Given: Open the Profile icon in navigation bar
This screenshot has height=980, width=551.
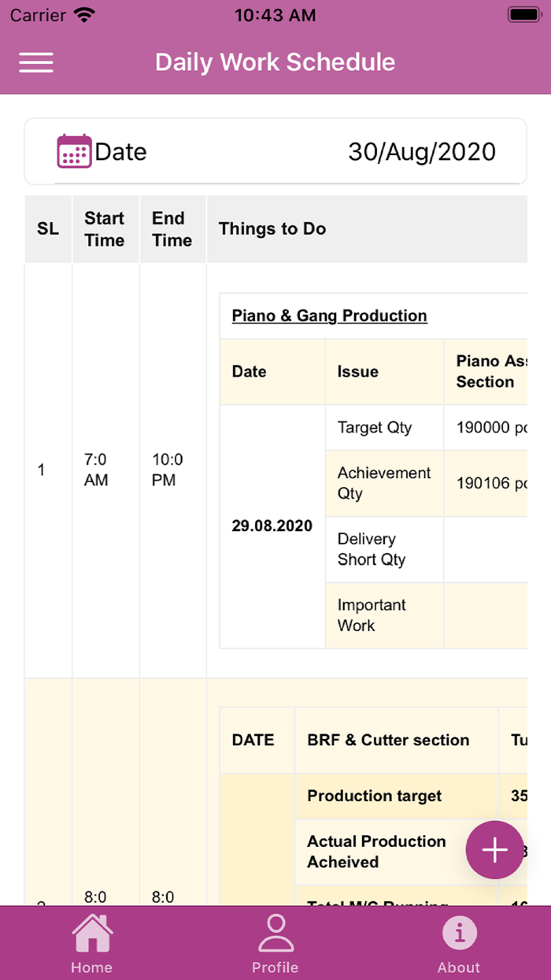Looking at the screenshot, I should coord(275,934).
